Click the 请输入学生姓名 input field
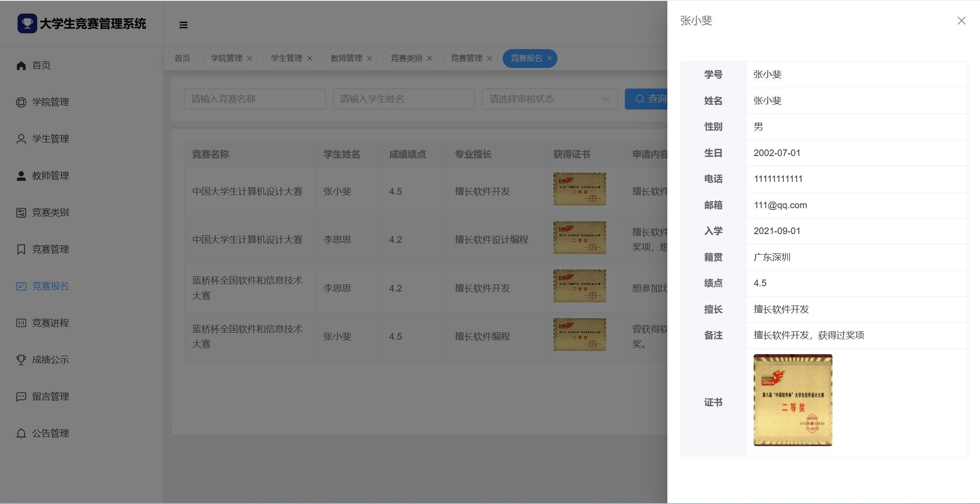 pyautogui.click(x=404, y=99)
